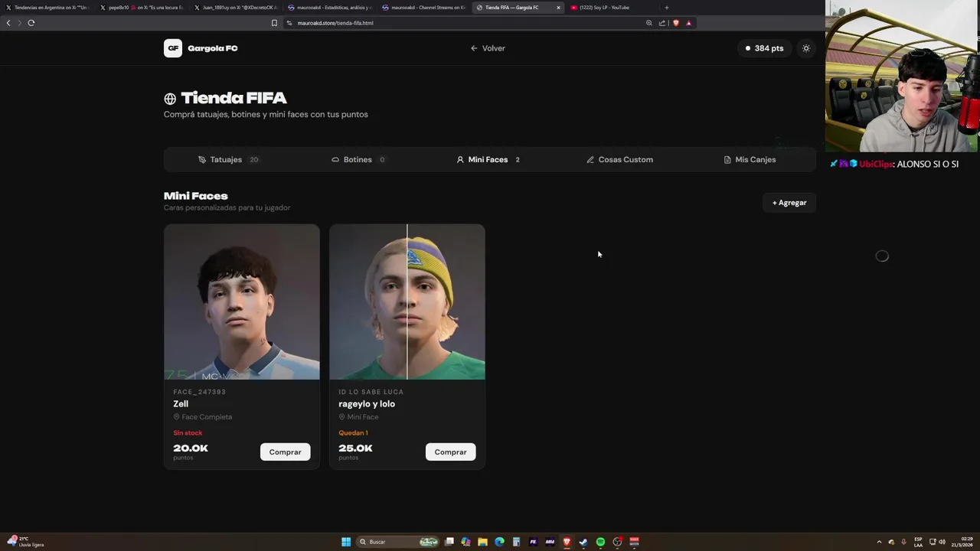Open Calculator from taskbar

coord(516,542)
